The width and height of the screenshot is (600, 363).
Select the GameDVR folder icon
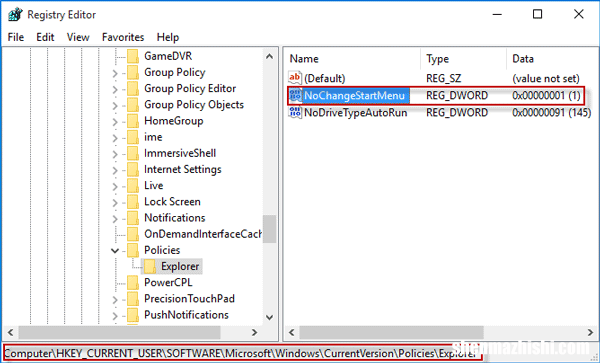click(133, 56)
